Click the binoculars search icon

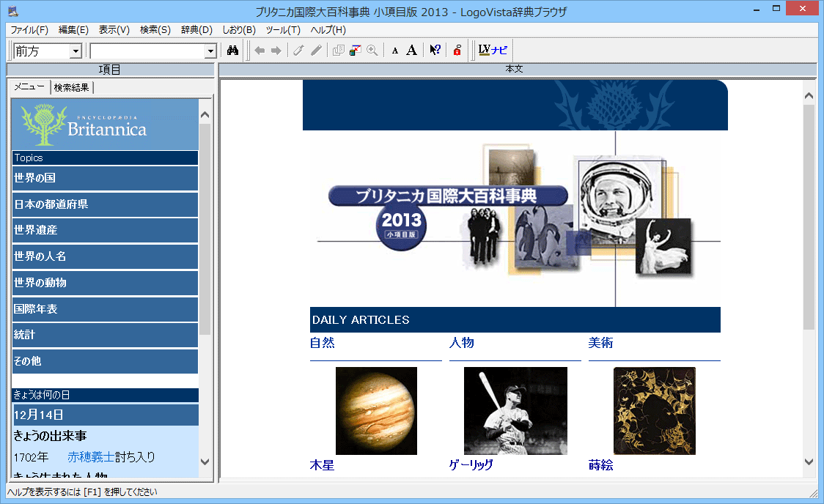point(233,51)
